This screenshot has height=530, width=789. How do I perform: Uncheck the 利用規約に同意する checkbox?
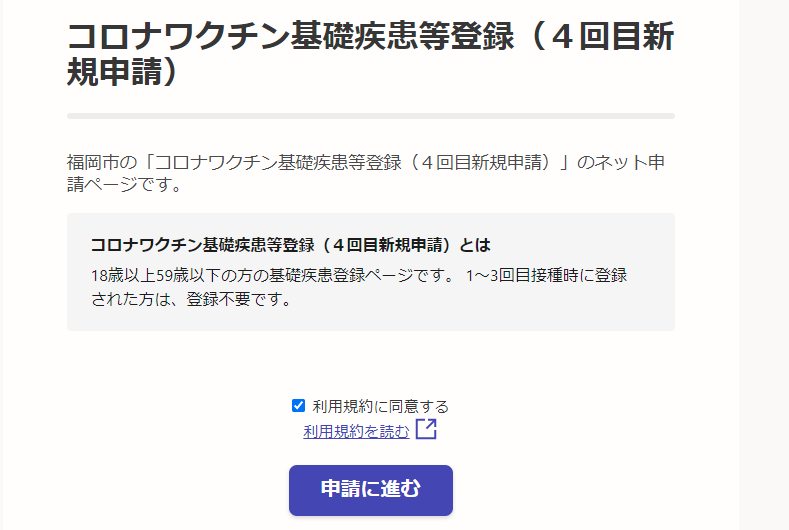pos(298,406)
